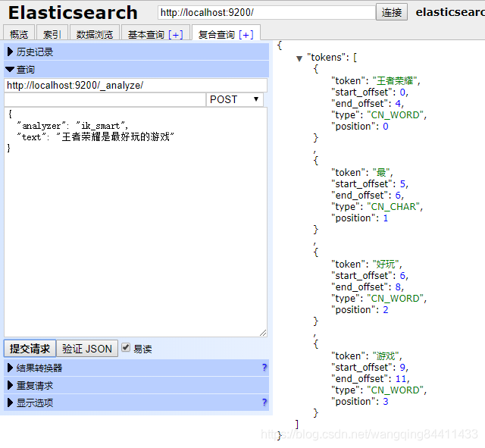Click token value "游戏"
The width and height of the screenshot is (485, 448).
386,356
